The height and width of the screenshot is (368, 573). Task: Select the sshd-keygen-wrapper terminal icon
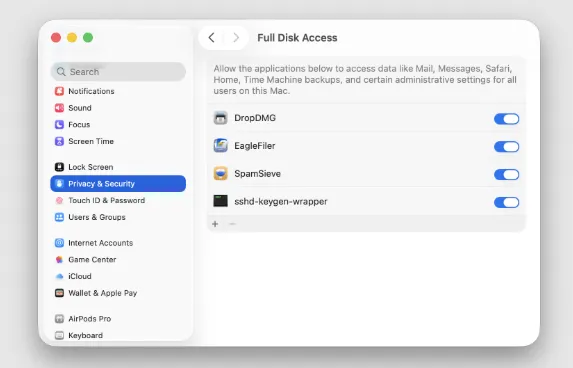(220, 201)
